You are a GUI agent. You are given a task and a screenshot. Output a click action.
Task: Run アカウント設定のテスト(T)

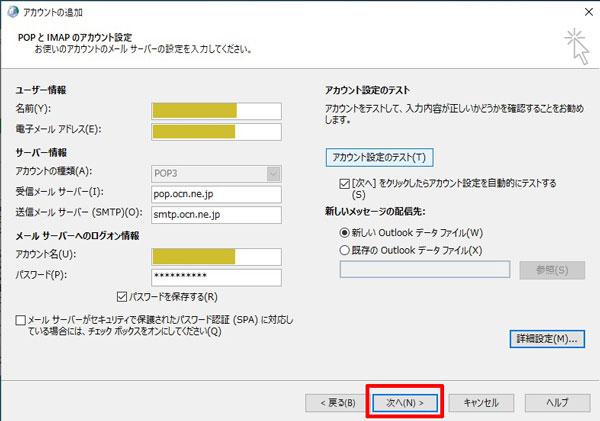coord(379,157)
